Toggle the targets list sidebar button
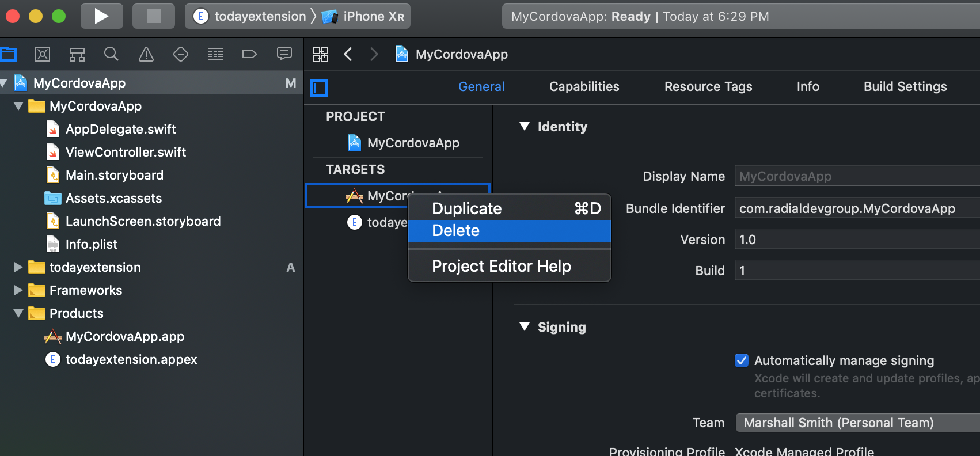 (x=319, y=88)
